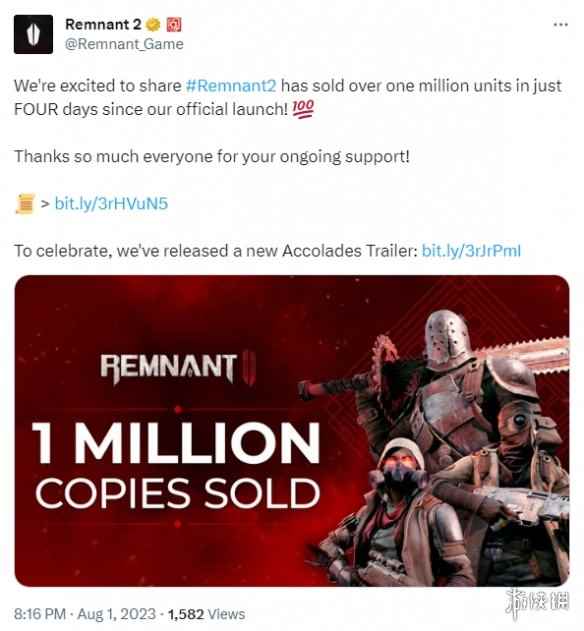The height and width of the screenshot is (631, 584).
Task: Click the 100 points emoji
Action: pos(303,109)
